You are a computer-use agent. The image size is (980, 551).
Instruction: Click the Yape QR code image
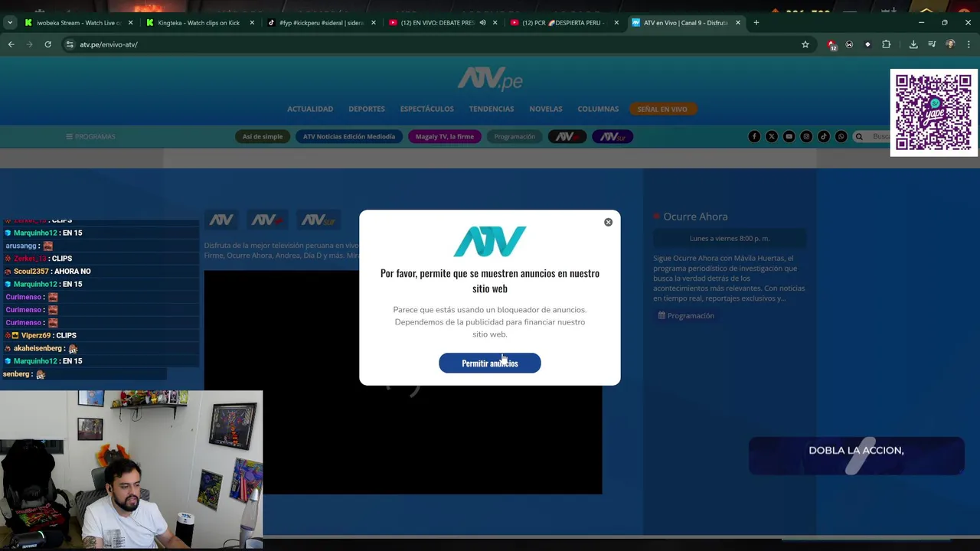(933, 112)
